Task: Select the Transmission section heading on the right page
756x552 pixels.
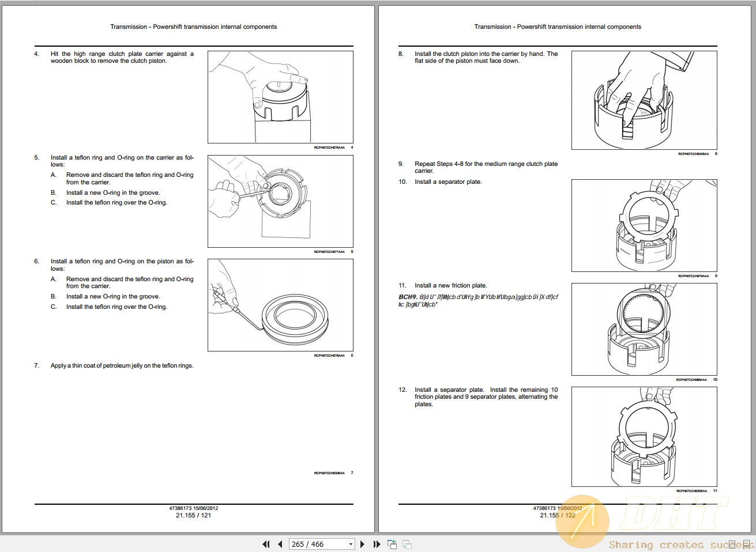Action: point(558,27)
